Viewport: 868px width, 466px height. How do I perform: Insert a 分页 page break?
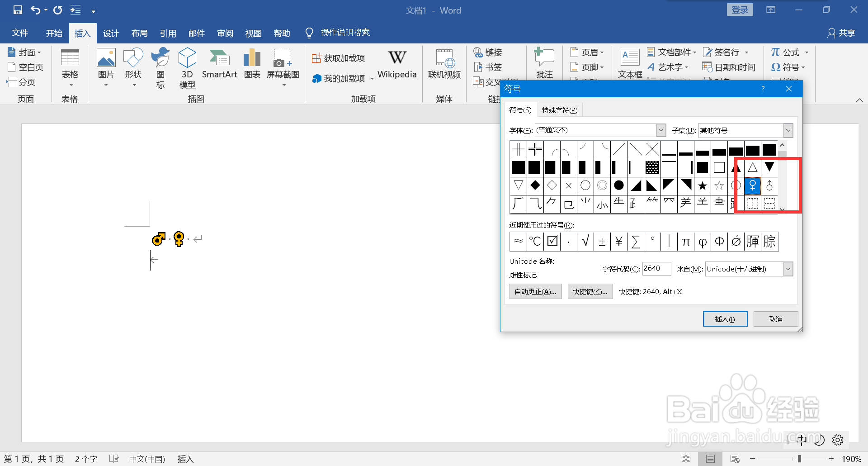(21, 82)
